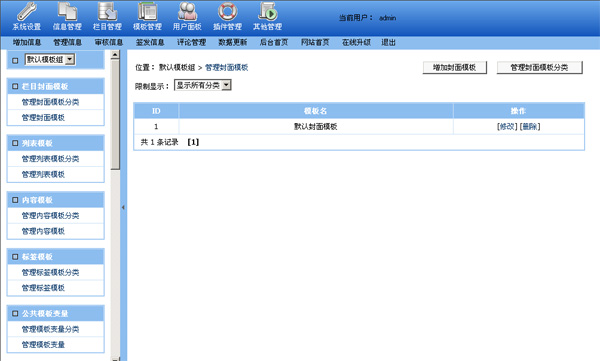Open 管理列表模板分类 in the sidebar
Screen dimensions: 600x361
point(50,158)
